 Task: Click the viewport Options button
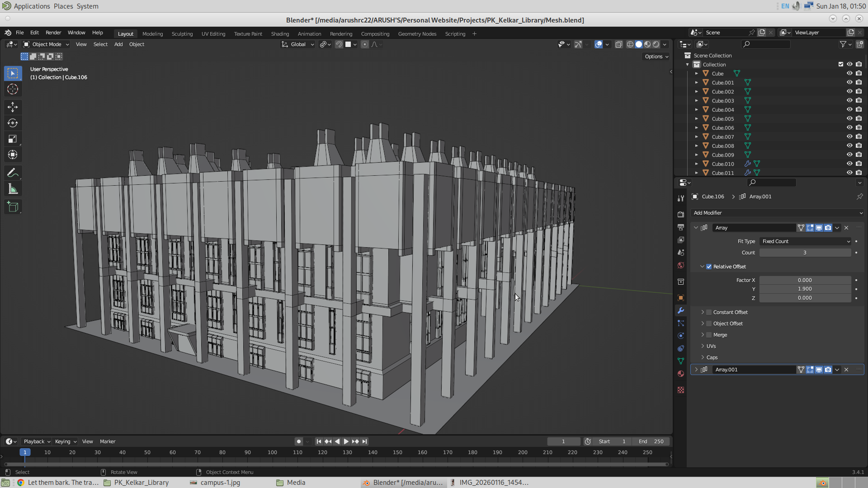(656, 56)
